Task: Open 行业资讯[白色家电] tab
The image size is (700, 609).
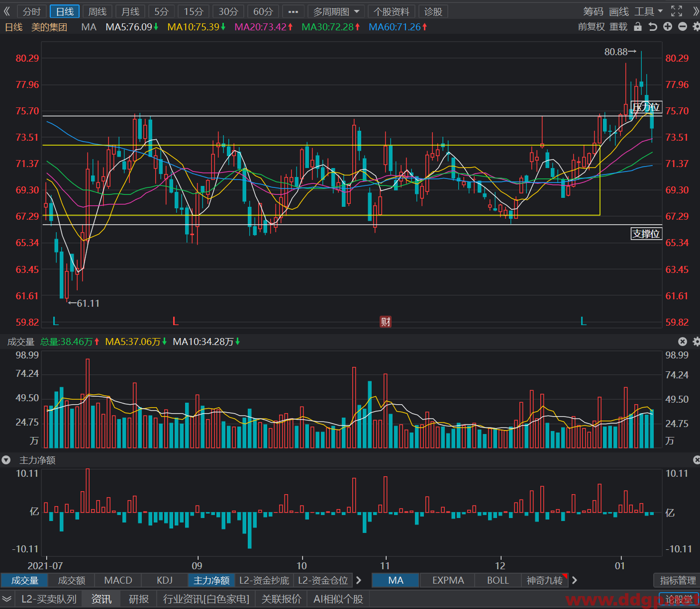Action: tap(206, 599)
